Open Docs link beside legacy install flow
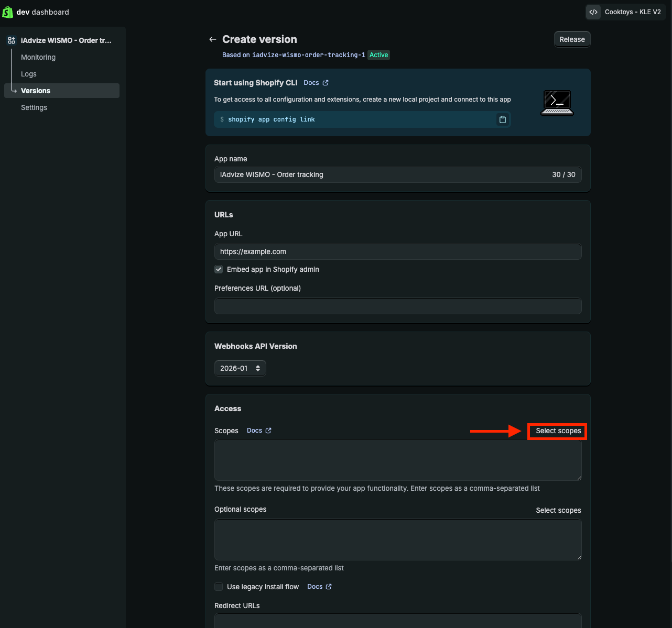 coord(319,587)
